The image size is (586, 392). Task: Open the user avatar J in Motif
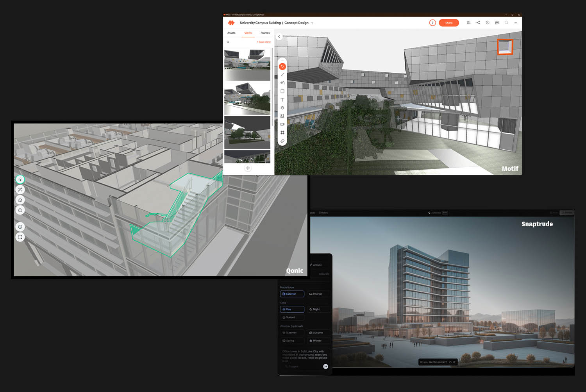(x=432, y=23)
